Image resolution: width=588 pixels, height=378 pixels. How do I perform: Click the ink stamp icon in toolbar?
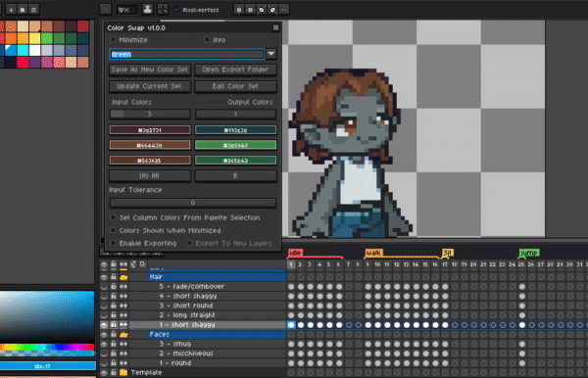(147, 10)
